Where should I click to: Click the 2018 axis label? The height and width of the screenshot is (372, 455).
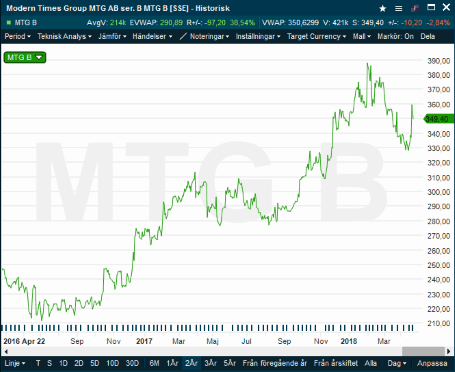(349, 341)
